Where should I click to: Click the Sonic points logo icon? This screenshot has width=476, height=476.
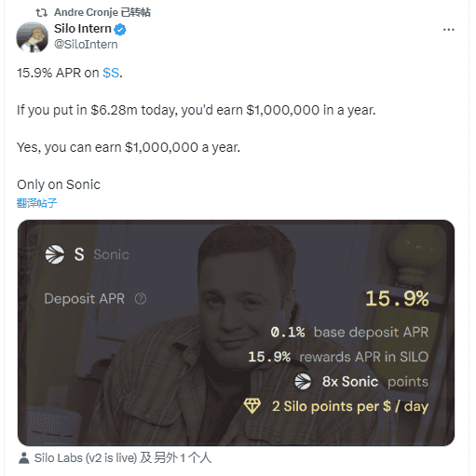(x=303, y=381)
